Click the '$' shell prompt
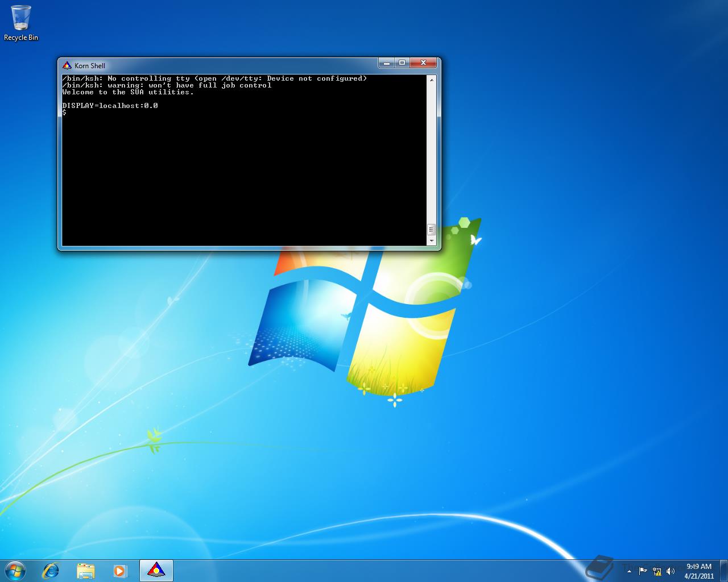Viewport: 728px width, 582px height. (64, 113)
